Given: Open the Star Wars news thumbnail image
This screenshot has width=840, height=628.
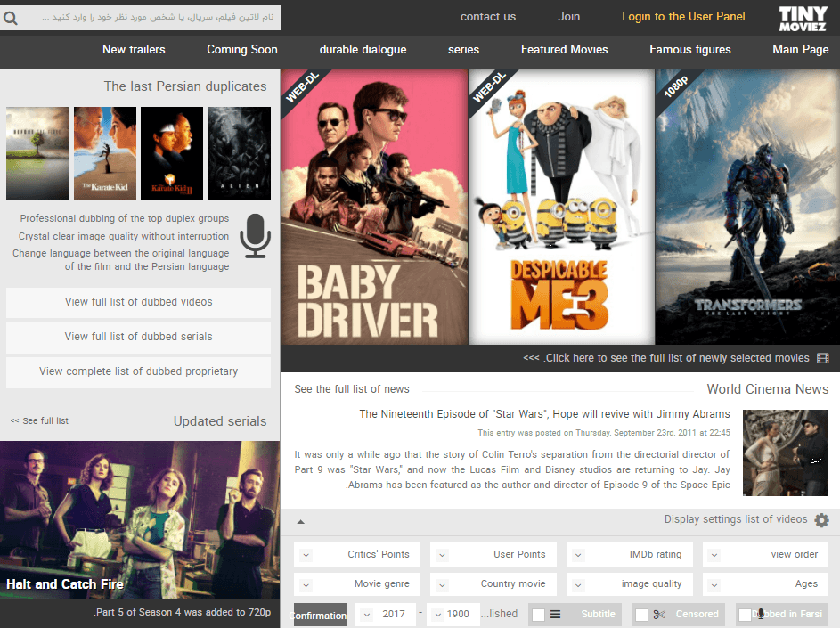Looking at the screenshot, I should (786, 453).
